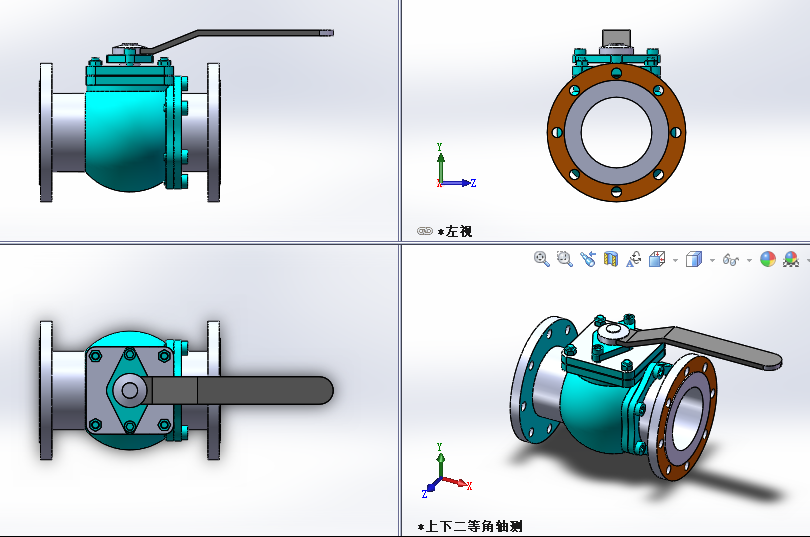Click green Y axis of isometric-view triad

click(x=440, y=464)
